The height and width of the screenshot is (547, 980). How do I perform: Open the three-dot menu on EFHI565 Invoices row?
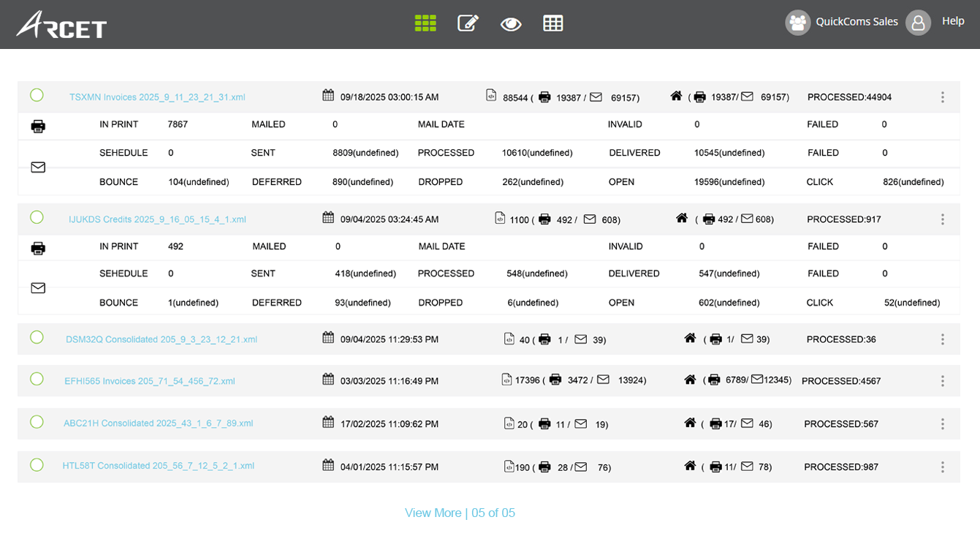pos(942,380)
